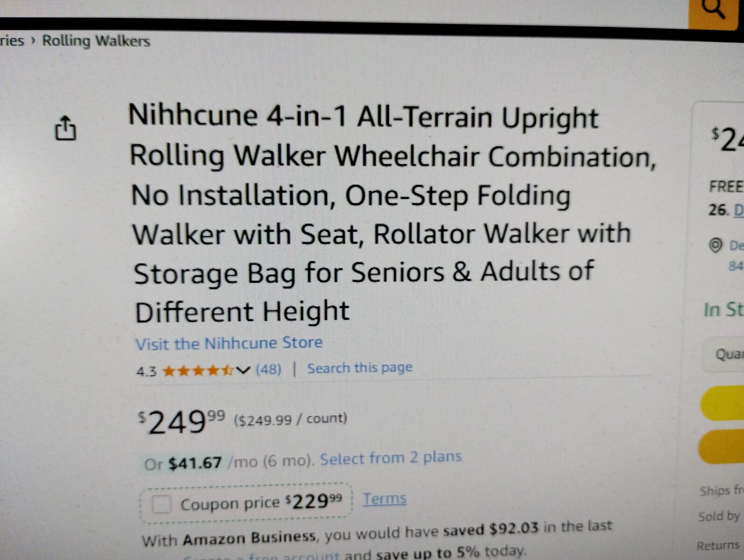744x560 pixels.
Task: Enable the coupon price checkbox
Action: click(x=161, y=504)
